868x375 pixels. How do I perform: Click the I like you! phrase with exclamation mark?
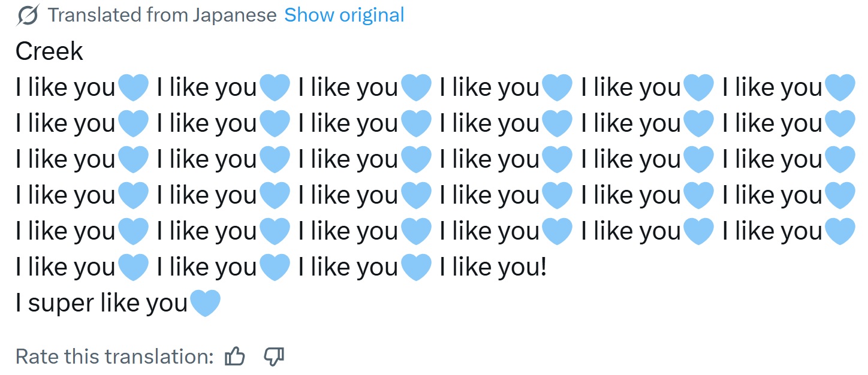click(x=493, y=267)
